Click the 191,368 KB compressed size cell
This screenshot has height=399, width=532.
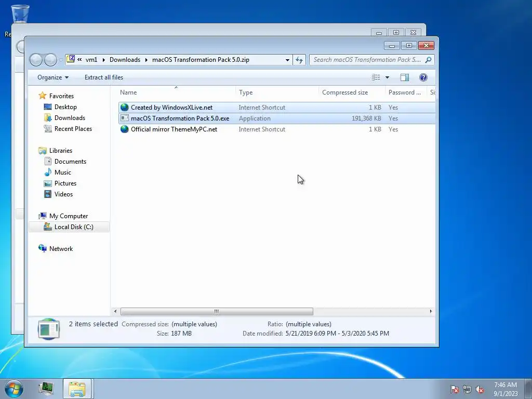point(366,118)
